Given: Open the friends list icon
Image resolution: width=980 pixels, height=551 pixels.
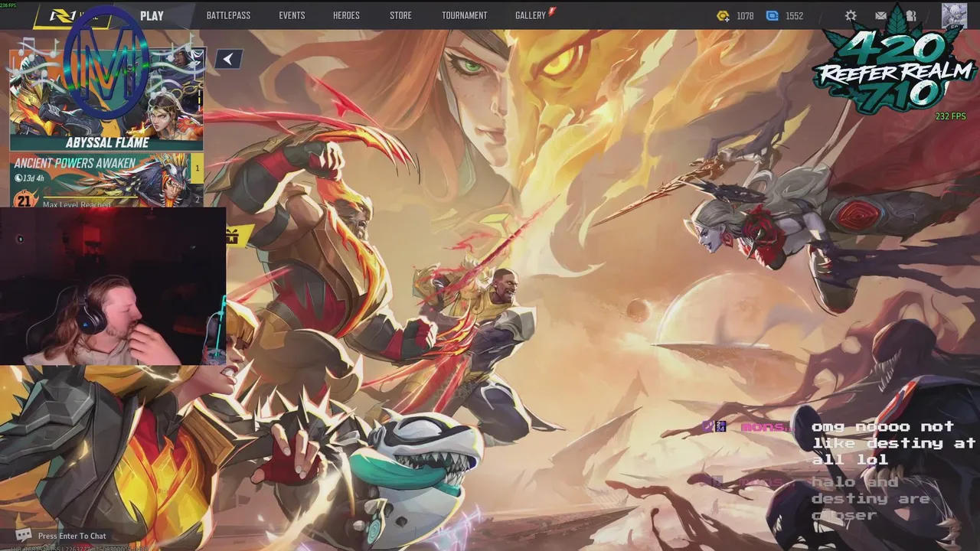Looking at the screenshot, I should pos(911,15).
